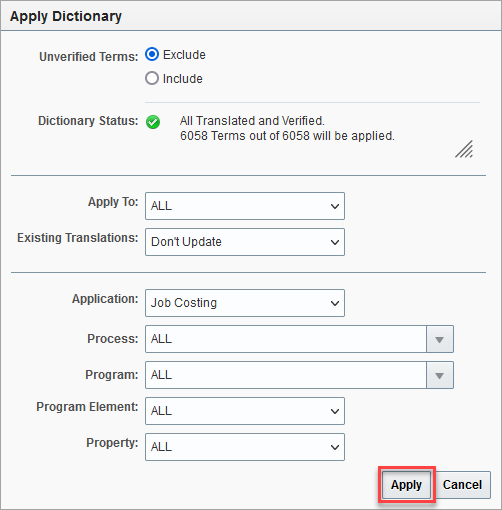Viewport: 502px width, 510px height.
Task: Click the resize grip in status box
Action: (464, 149)
